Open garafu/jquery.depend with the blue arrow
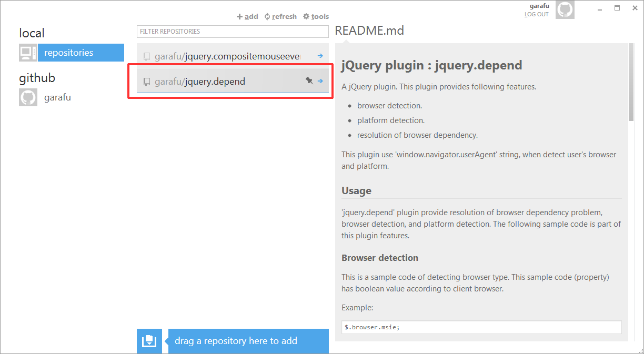The height and width of the screenshot is (354, 644). click(x=321, y=81)
